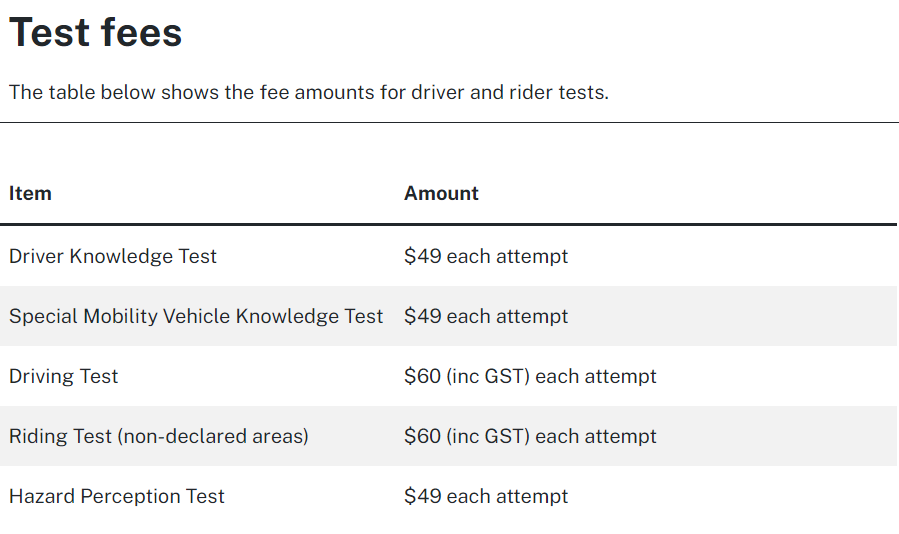Select the Hazard Perception Test row label

point(117,496)
